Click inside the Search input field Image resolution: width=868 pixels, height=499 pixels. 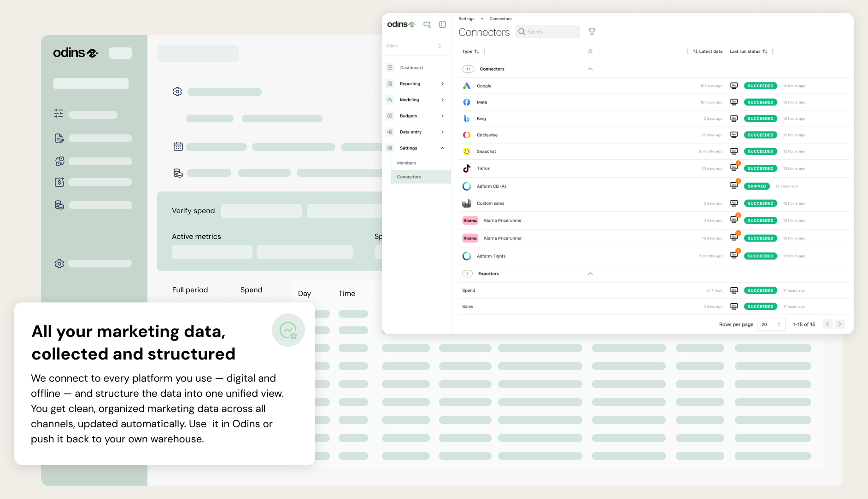click(548, 31)
